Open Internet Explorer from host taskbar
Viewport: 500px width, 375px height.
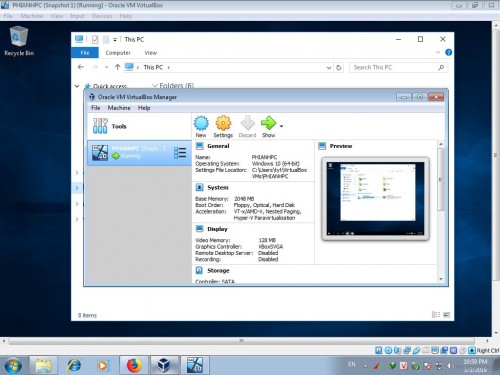tap(74, 365)
